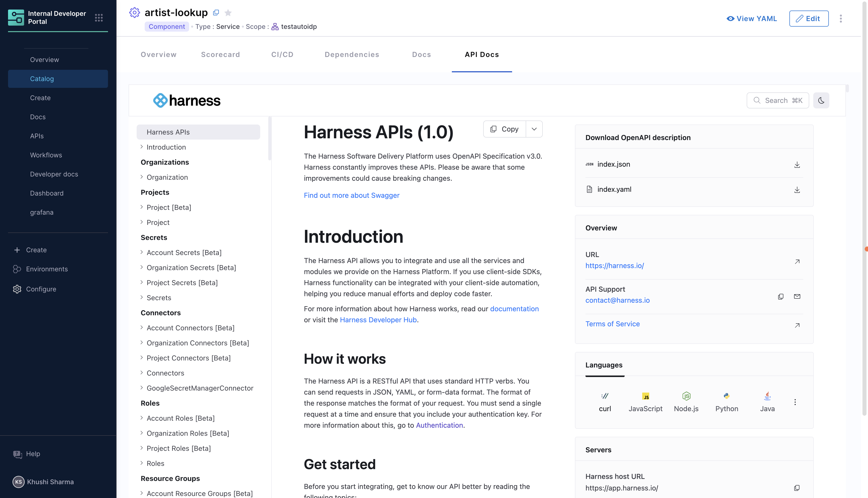Screen dimensions: 868x498
Task: Copy the artist-lookup entity name
Action: (x=216, y=13)
